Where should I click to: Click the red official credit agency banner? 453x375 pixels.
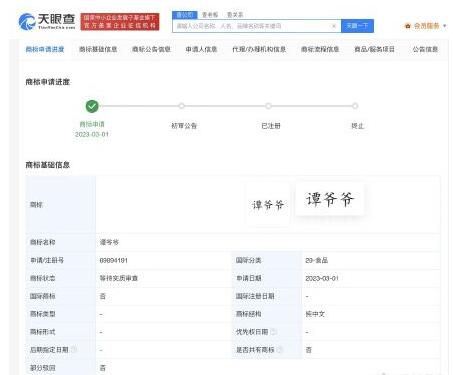tap(120, 22)
